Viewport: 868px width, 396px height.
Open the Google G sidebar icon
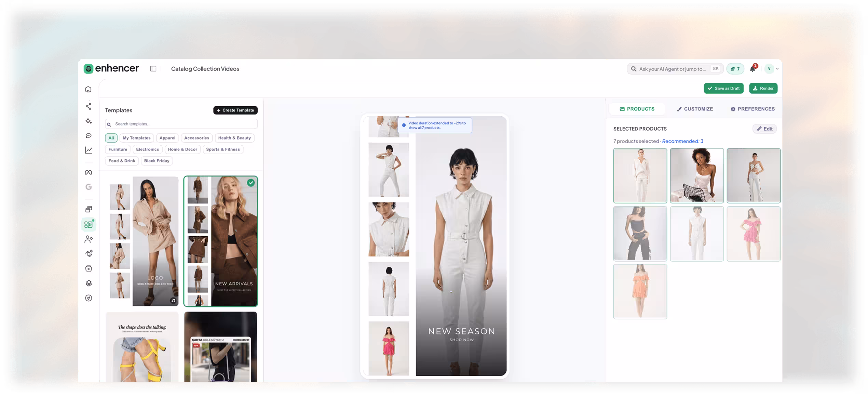point(89,187)
